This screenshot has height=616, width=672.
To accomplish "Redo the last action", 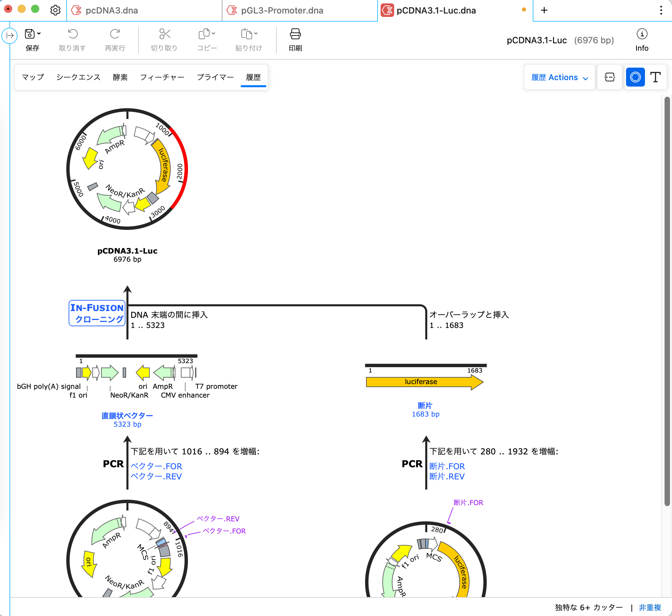I will [x=115, y=39].
